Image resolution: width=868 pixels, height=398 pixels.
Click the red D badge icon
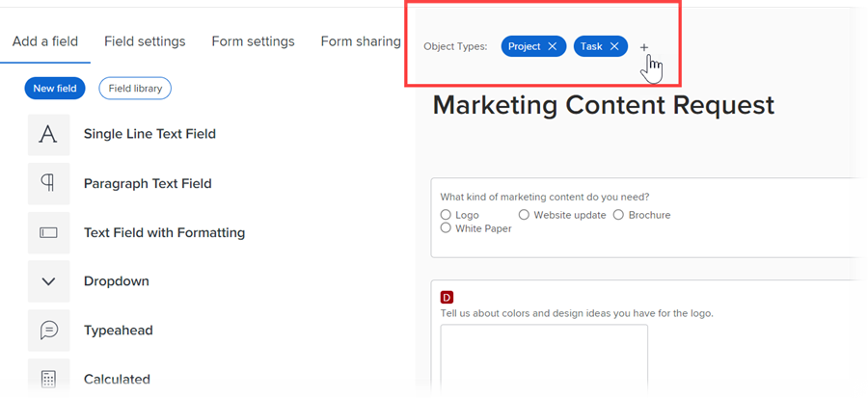(447, 298)
